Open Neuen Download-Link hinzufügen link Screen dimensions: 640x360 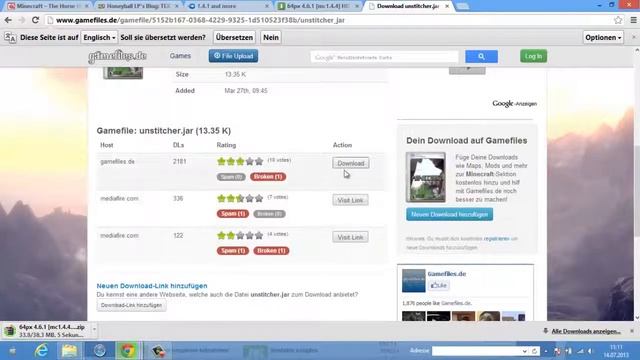(x=152, y=286)
